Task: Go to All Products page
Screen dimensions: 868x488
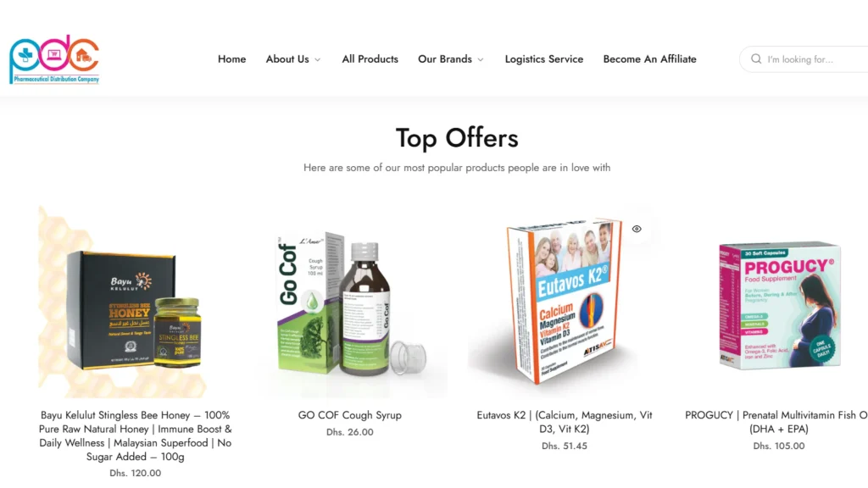Action: pos(370,59)
